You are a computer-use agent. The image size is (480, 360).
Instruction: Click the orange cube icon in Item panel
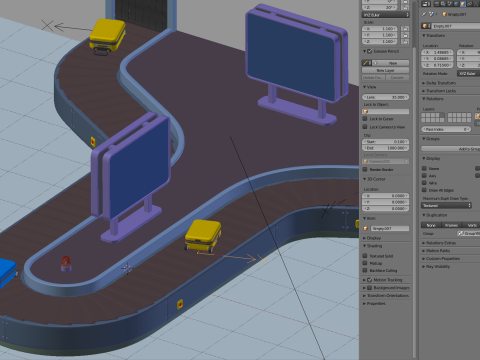click(366, 228)
